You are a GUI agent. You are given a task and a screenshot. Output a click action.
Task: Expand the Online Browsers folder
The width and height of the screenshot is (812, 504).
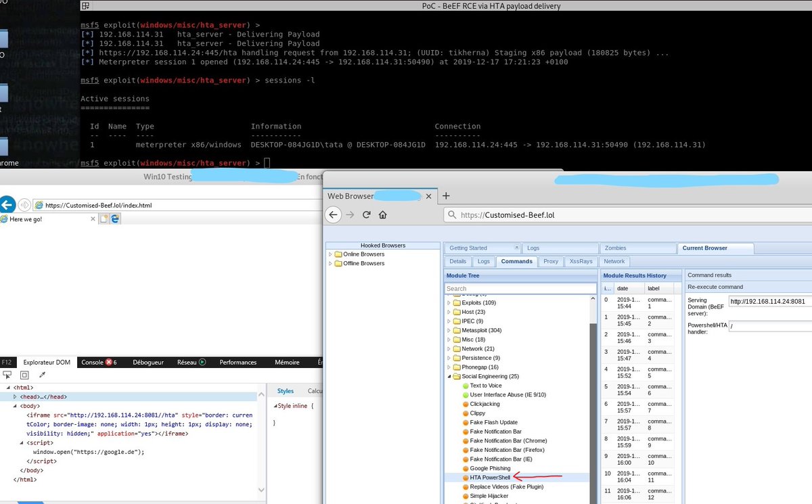(330, 254)
